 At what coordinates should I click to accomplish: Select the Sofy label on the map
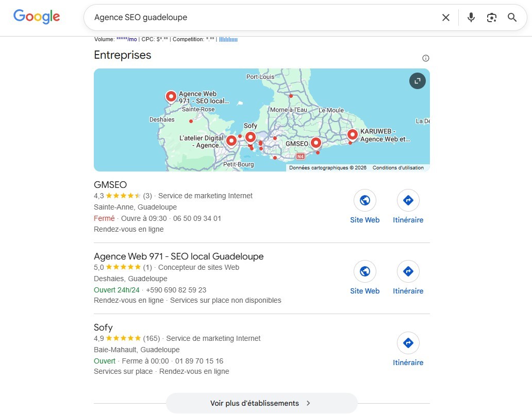(250, 125)
